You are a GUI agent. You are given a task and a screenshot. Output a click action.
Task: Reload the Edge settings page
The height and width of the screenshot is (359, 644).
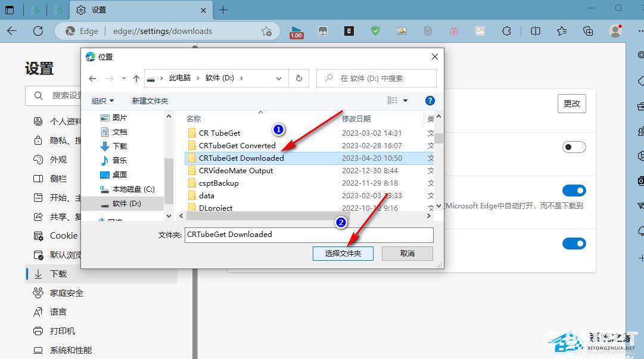(x=38, y=31)
